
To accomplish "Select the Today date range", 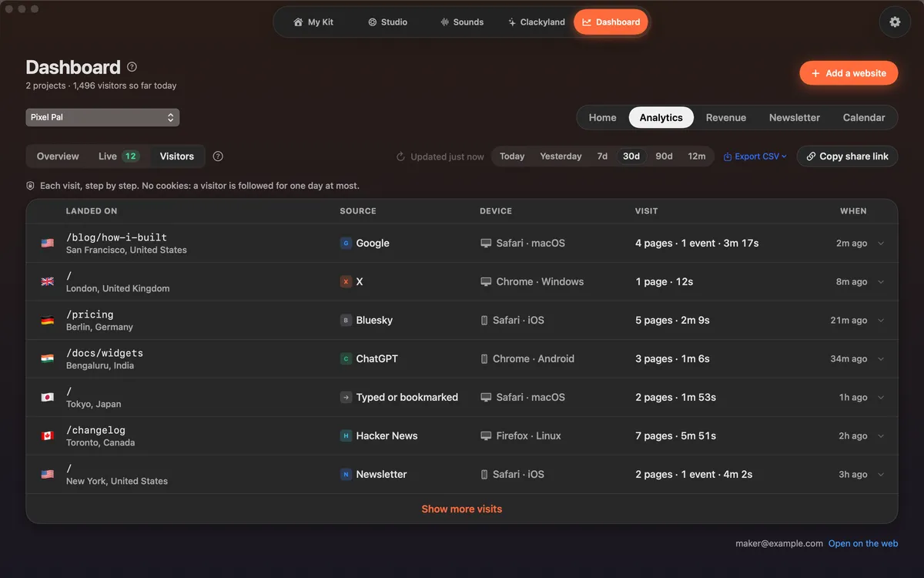I will coord(512,156).
